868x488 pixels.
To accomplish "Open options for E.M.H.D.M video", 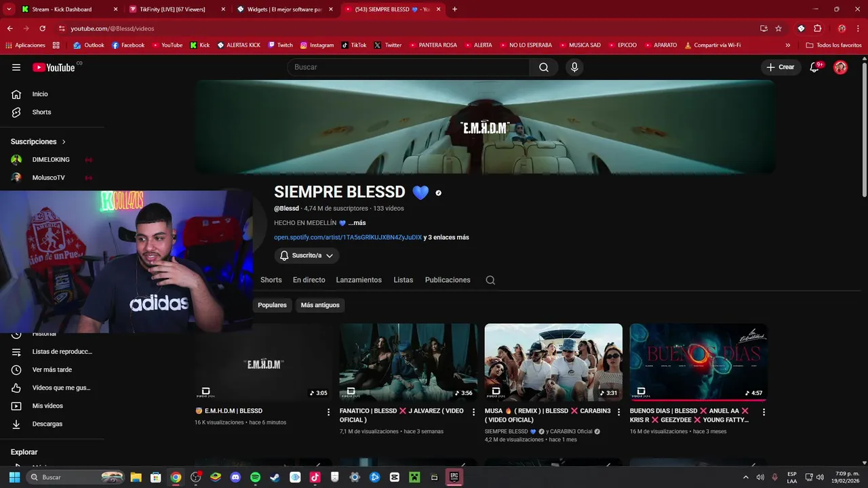I will click(329, 412).
